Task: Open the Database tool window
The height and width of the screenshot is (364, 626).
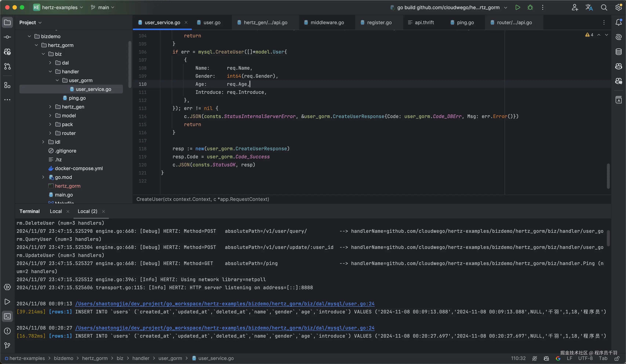Action: point(618,52)
